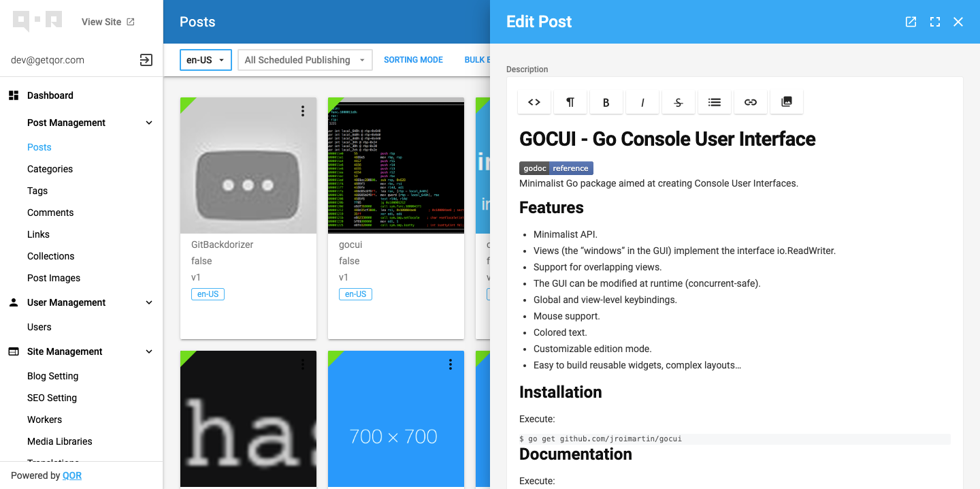Click the logout icon beside dev@getqor.com
The width and height of the screenshot is (980, 489).
coord(146,60)
